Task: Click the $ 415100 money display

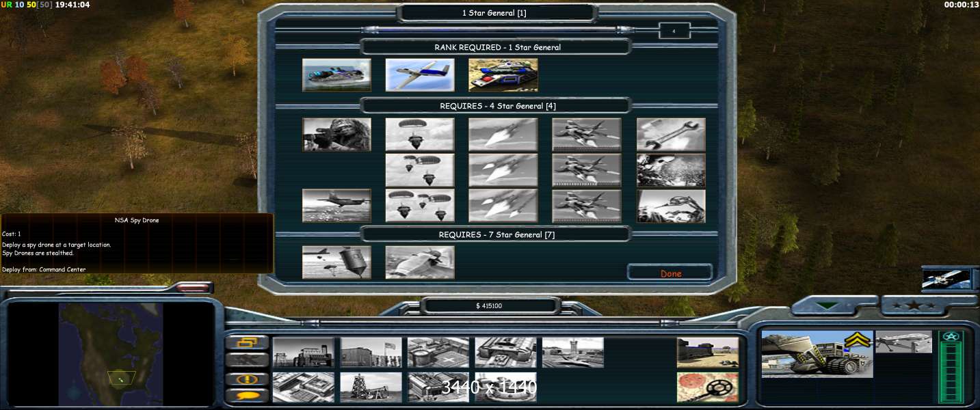Action: click(x=489, y=305)
